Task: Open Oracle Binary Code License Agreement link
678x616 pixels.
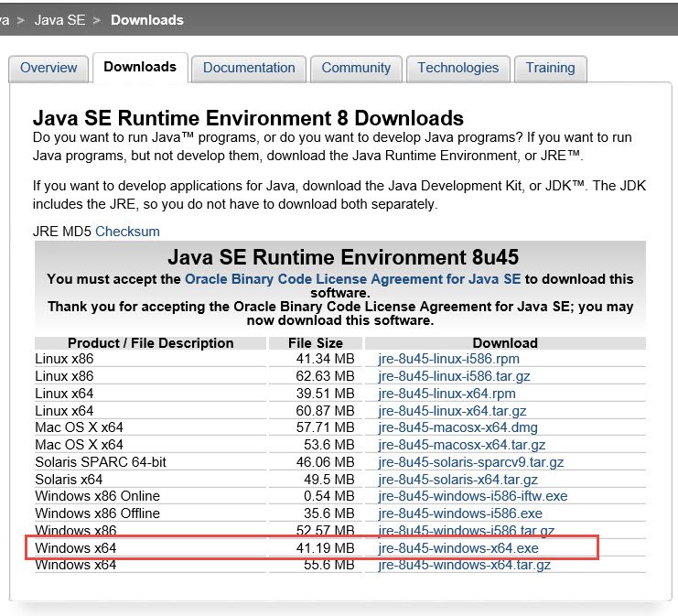Action: pyautogui.click(x=353, y=279)
